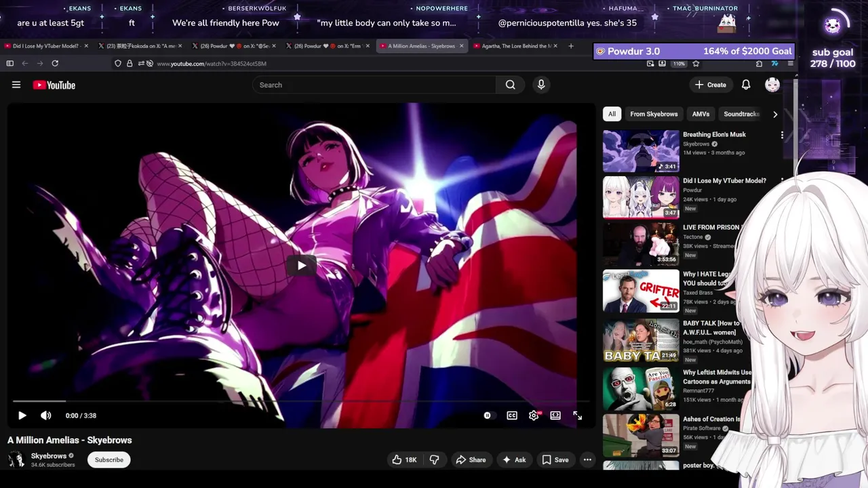Save the video to a playlist

(555, 460)
